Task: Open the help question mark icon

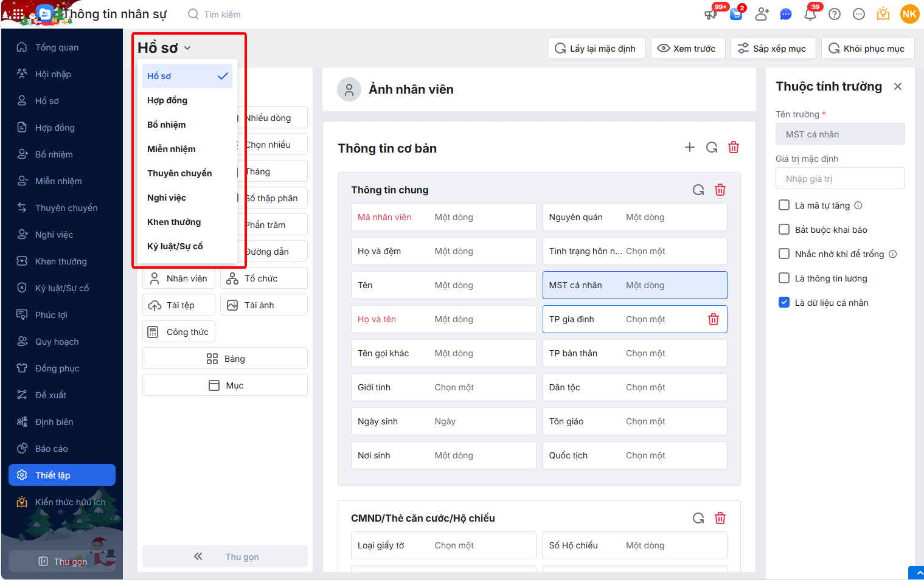Action: (835, 14)
